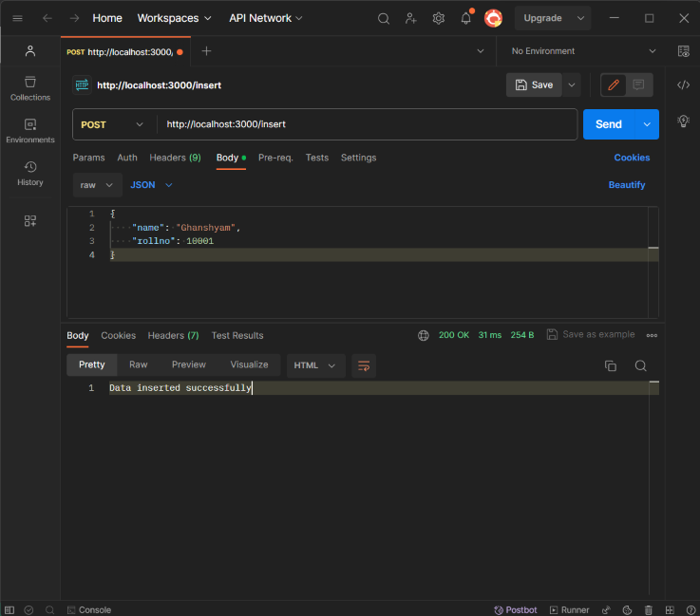Switch to comment mode icon

coord(638,84)
